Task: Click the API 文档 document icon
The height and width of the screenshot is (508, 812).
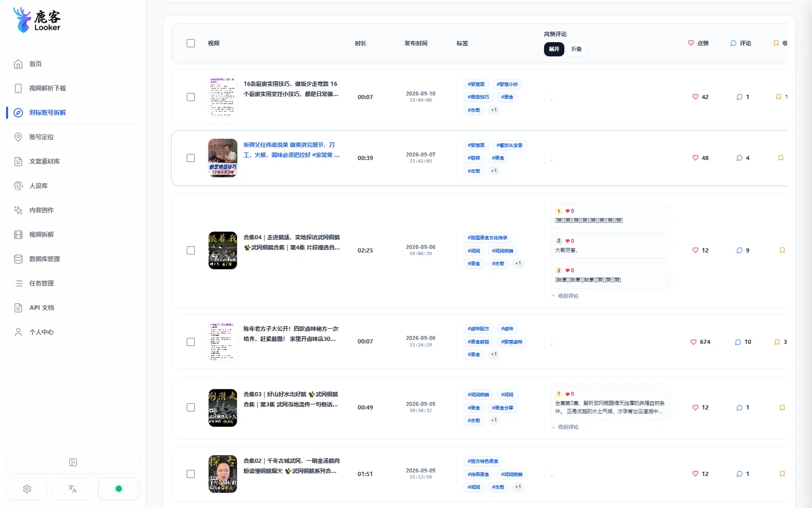Action: [x=18, y=308]
